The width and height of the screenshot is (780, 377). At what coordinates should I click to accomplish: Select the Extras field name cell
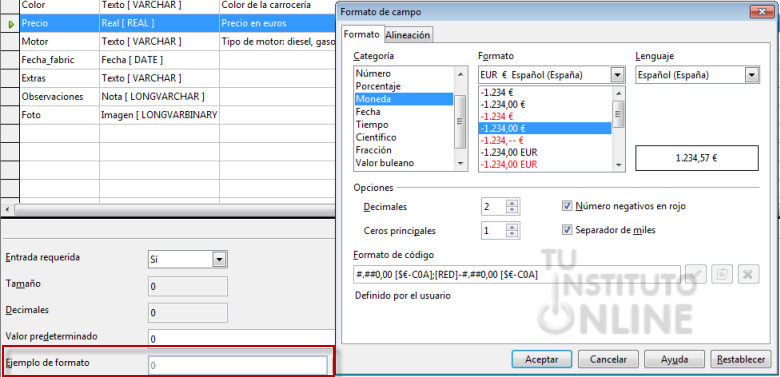[x=59, y=78]
